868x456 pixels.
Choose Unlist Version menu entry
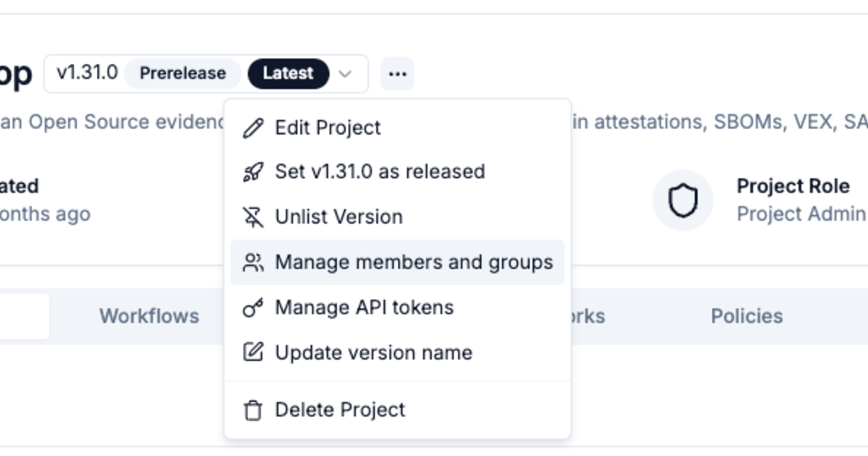[x=397, y=217]
